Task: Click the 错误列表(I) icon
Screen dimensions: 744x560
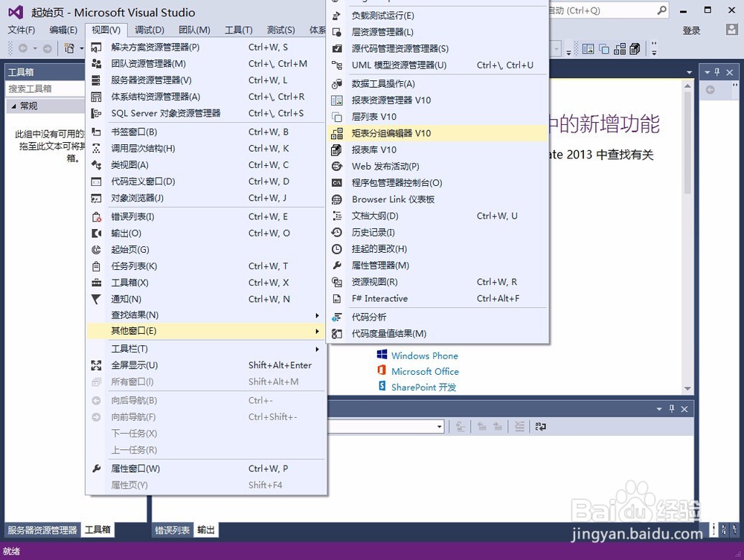Action: 96,216
